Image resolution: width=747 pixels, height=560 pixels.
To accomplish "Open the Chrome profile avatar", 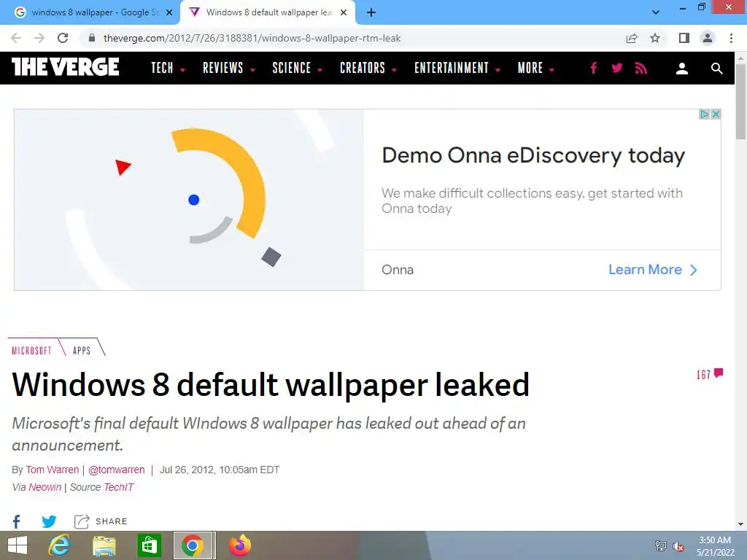I will coord(708,38).
